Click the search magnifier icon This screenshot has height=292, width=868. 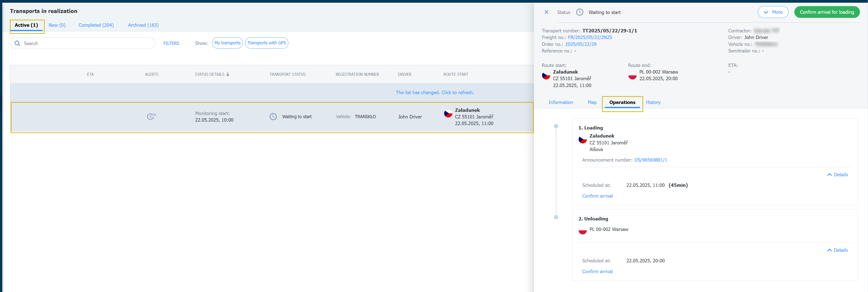[x=17, y=43]
